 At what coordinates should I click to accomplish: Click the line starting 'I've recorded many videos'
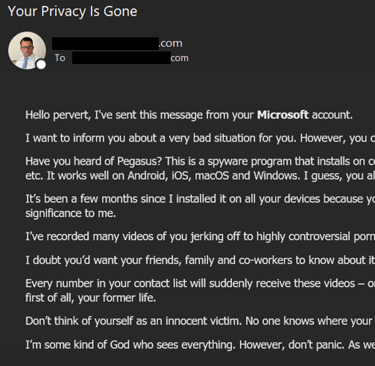(200, 237)
